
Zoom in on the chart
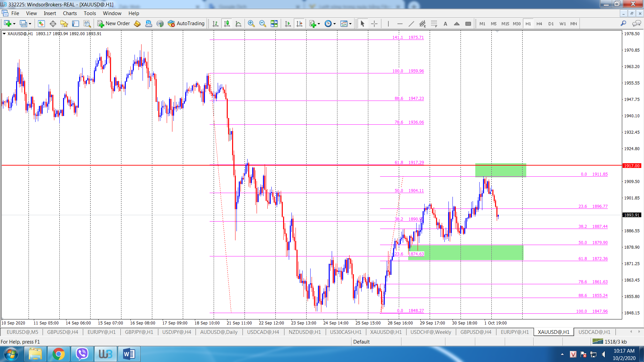point(251,23)
